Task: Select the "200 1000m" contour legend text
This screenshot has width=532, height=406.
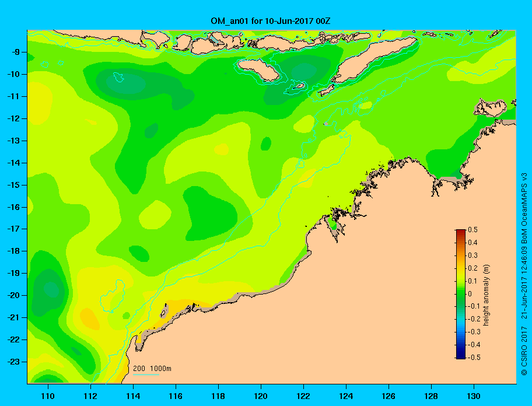Action: 152,368
